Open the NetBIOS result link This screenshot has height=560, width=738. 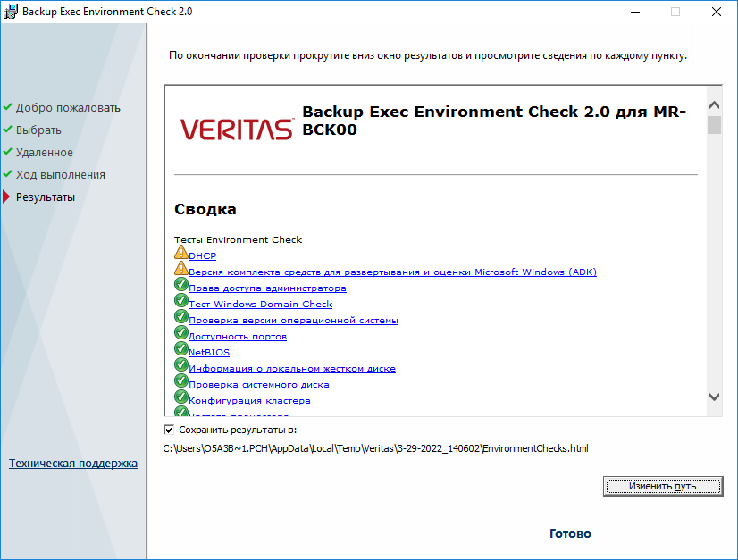tap(209, 353)
